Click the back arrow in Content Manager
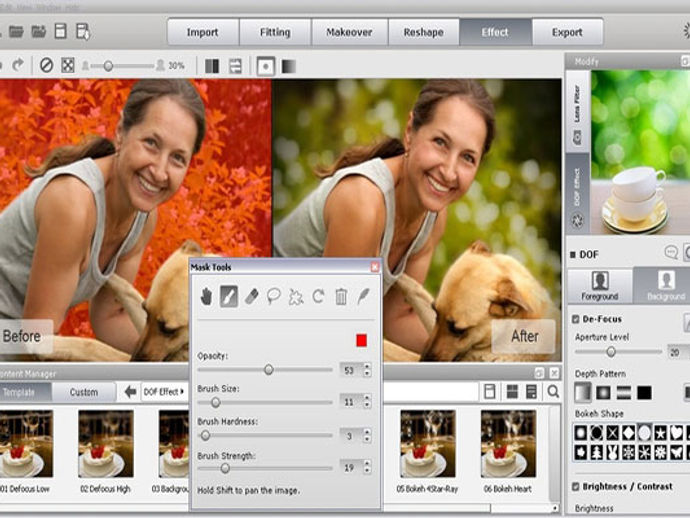Viewport: 690px width, 518px height. pos(130,391)
